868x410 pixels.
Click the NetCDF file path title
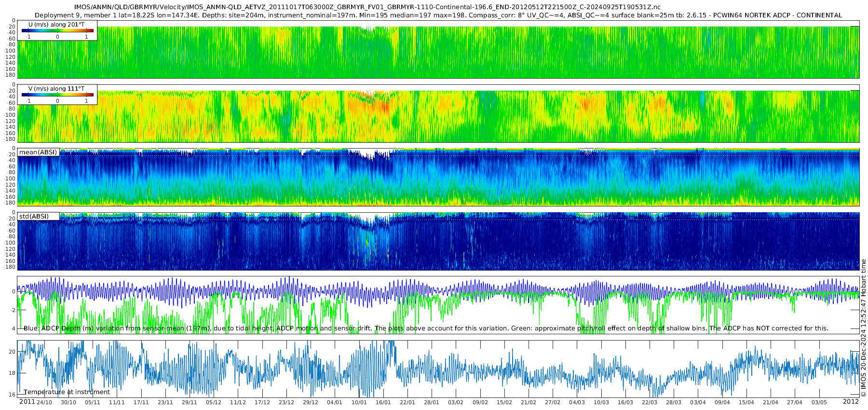click(367, 7)
